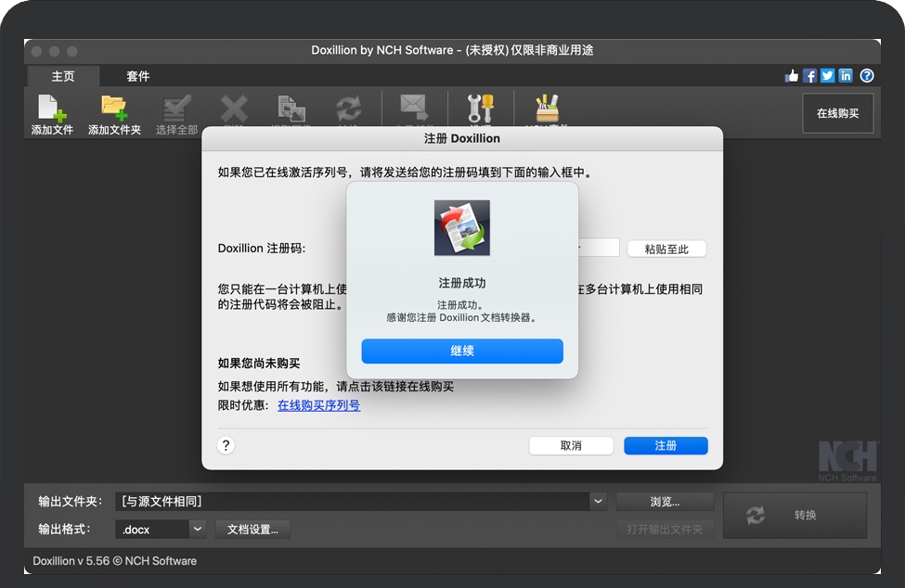The width and height of the screenshot is (905, 588).
Task: Click the thumbs up like icon
Action: [792, 75]
